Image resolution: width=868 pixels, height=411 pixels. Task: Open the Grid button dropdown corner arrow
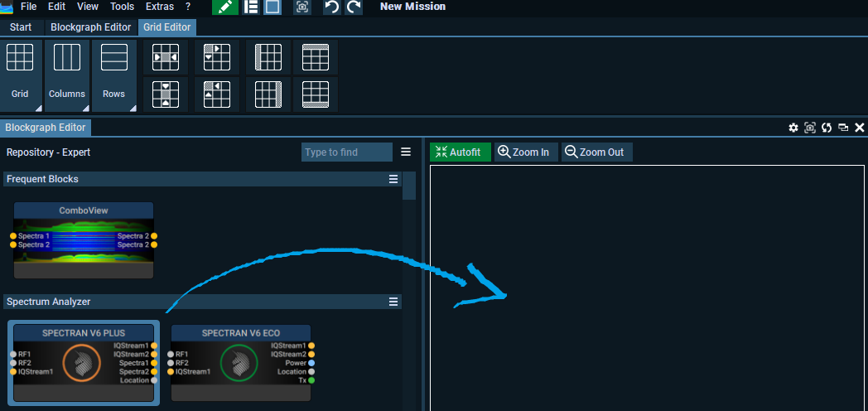(x=38, y=108)
